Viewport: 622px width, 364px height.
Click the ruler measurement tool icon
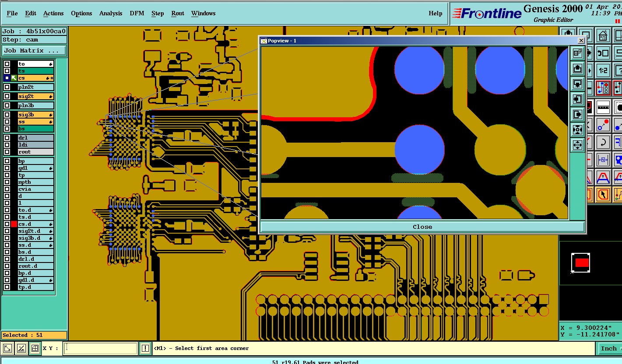603,106
